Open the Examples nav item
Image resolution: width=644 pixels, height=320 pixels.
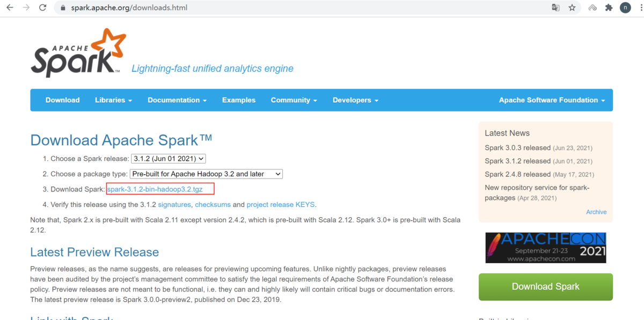pos(239,100)
